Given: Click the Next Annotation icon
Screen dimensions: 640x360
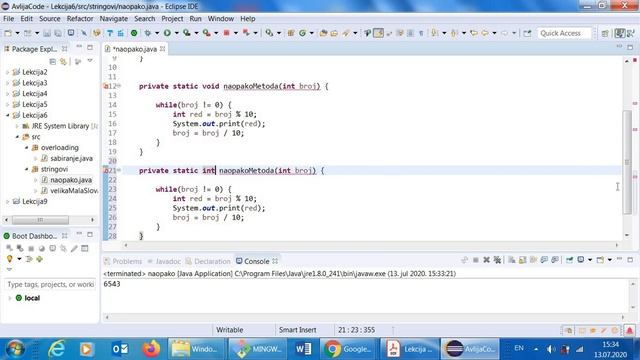Looking at the screenshot, I should [434, 33].
